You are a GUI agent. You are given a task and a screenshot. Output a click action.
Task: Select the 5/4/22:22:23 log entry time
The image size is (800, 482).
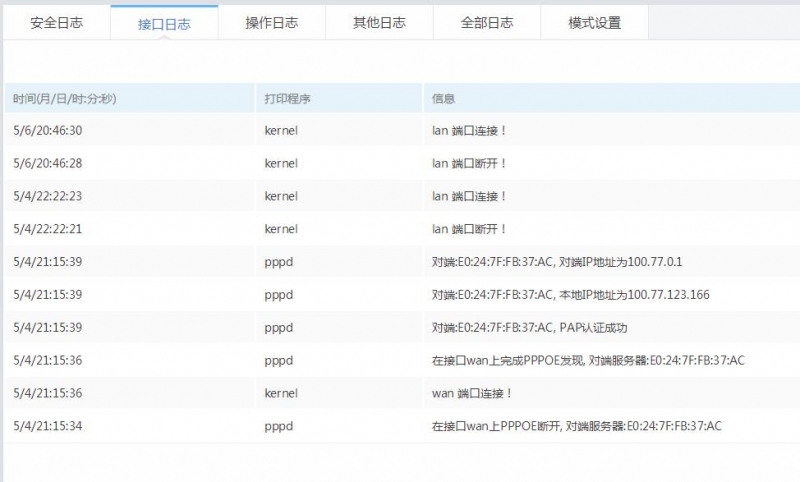tap(48, 196)
